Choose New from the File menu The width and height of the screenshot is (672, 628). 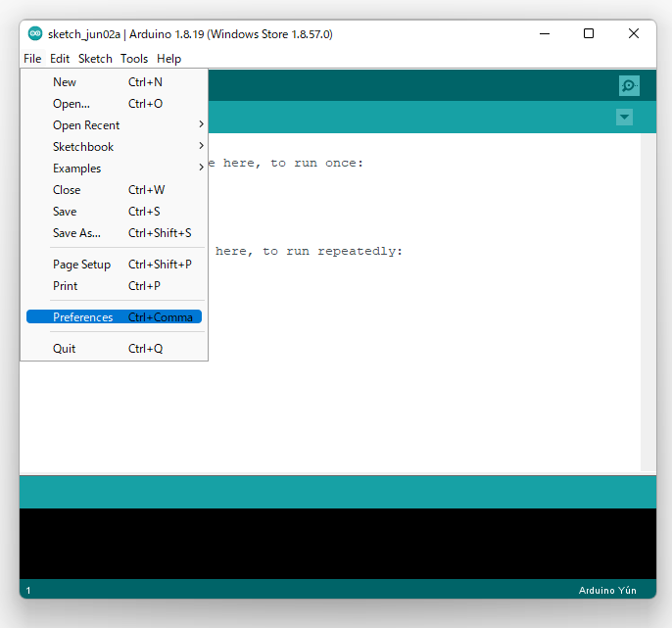(114, 82)
